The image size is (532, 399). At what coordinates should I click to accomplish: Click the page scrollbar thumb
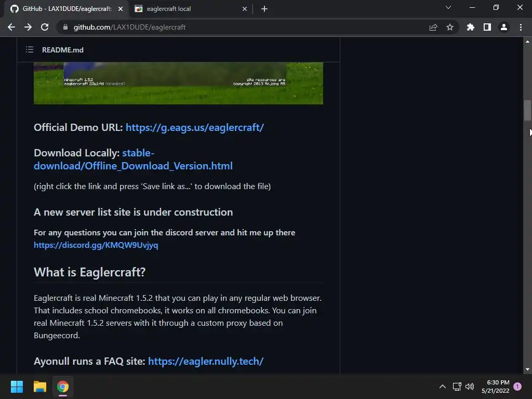(527, 110)
